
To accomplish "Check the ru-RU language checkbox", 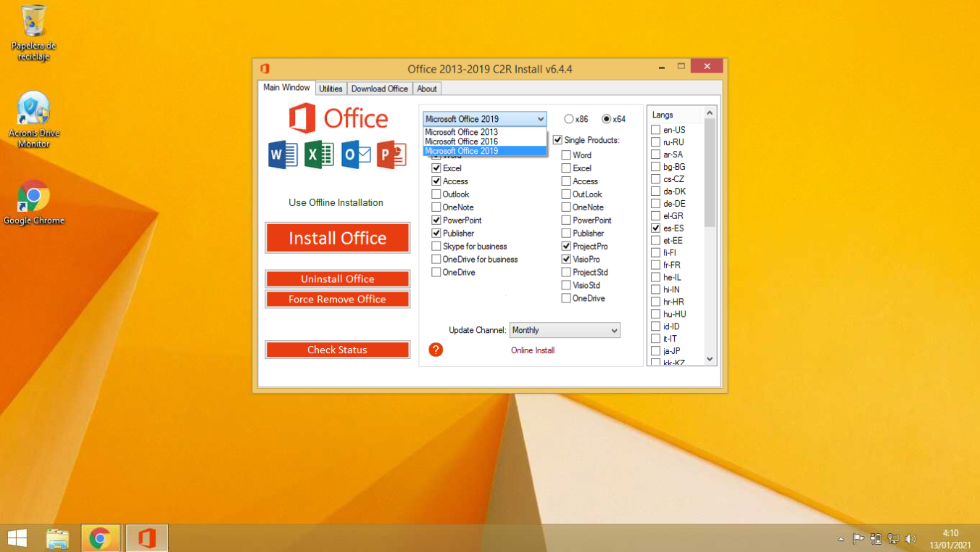I will (x=656, y=142).
